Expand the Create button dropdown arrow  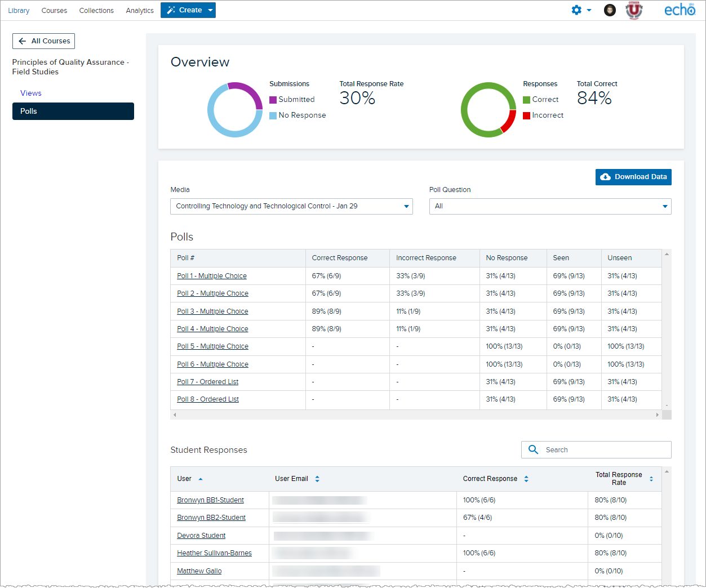(x=211, y=10)
